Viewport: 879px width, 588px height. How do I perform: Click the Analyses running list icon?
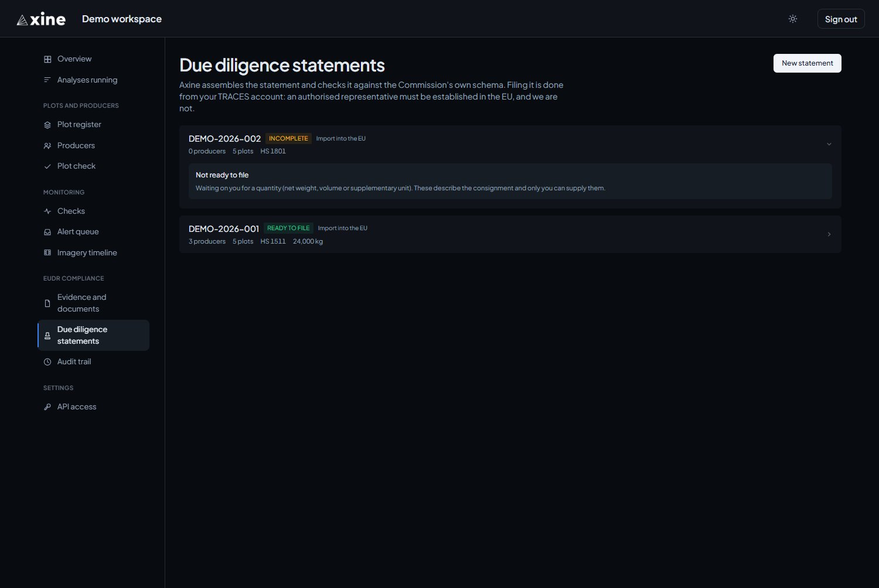[x=47, y=80]
